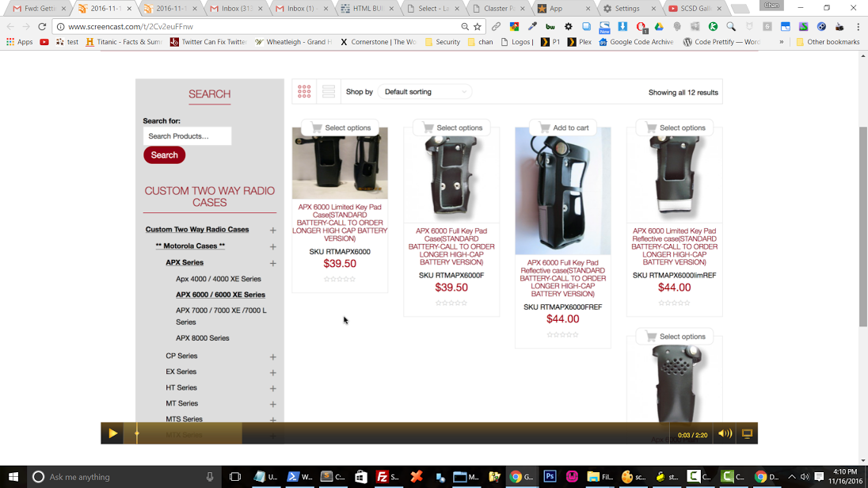
Task: Expand the HT Series category
Action: pos(272,388)
